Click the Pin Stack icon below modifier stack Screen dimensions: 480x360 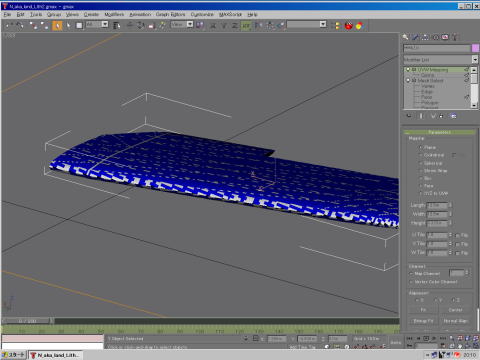click(409, 116)
